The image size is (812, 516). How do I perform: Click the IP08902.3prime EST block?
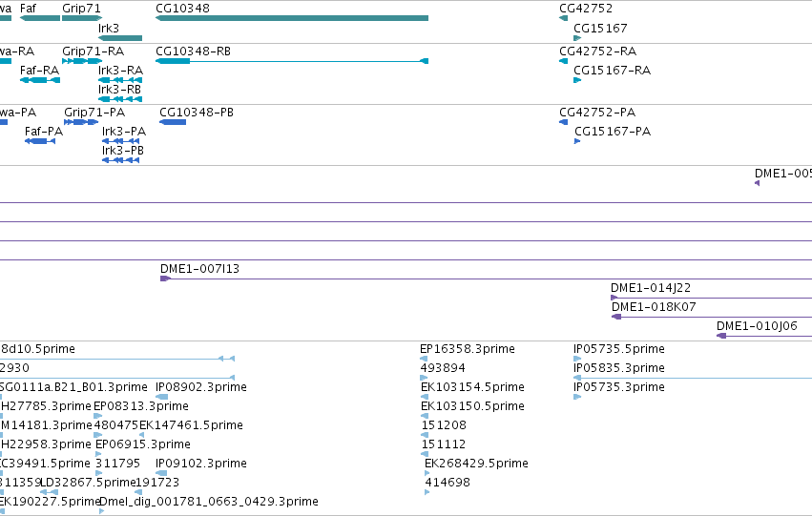coord(161,397)
